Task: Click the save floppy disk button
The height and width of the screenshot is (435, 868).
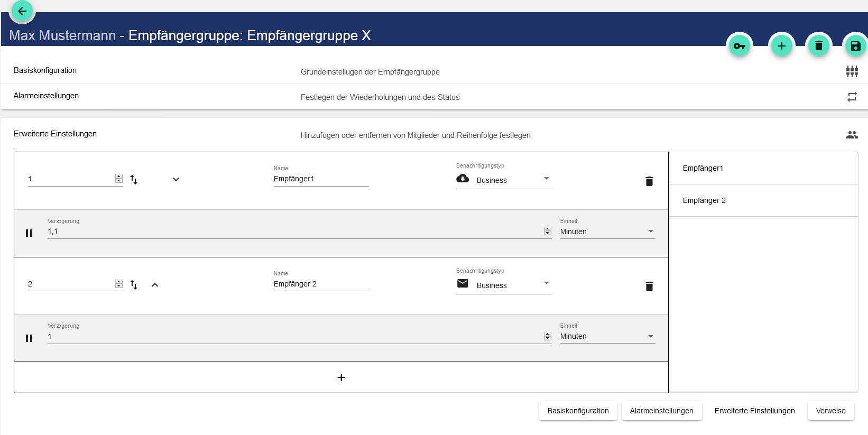Action: point(855,46)
